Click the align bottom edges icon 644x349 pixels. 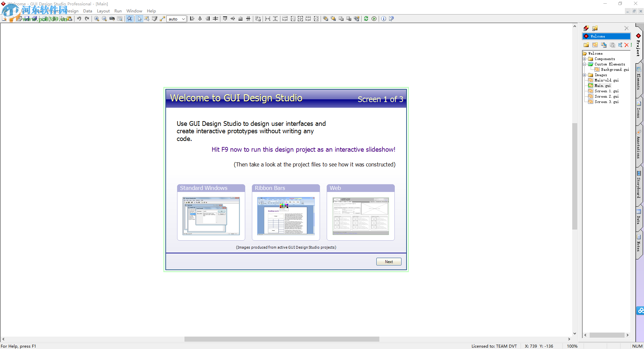pyautogui.click(x=240, y=19)
